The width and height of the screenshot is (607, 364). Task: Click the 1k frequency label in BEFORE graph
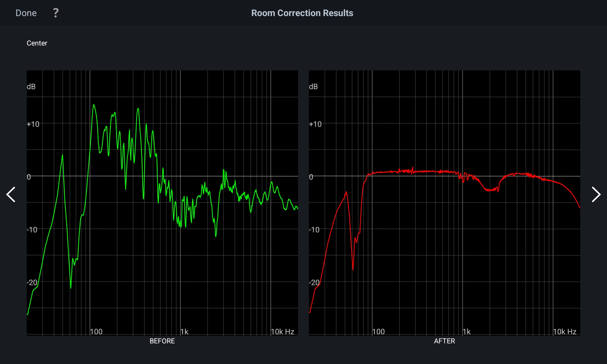pos(184,332)
